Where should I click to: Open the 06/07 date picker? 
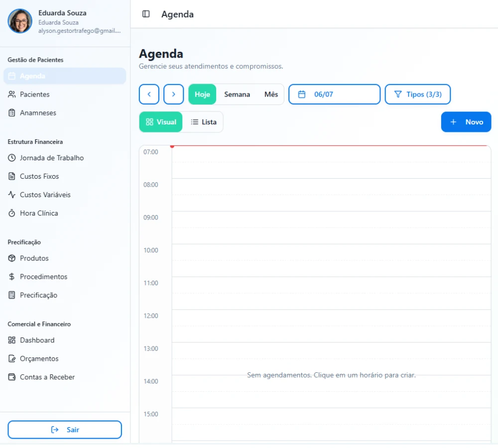click(x=334, y=94)
